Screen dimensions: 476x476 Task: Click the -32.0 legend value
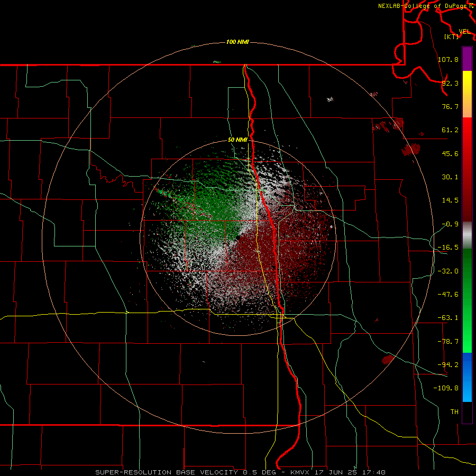(448, 271)
